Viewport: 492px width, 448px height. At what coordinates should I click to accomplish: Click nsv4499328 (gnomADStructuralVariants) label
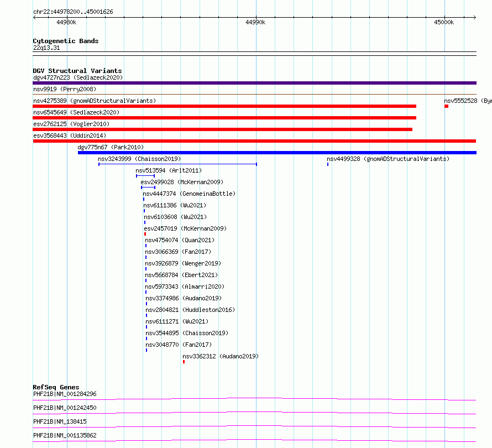pyautogui.click(x=388, y=159)
